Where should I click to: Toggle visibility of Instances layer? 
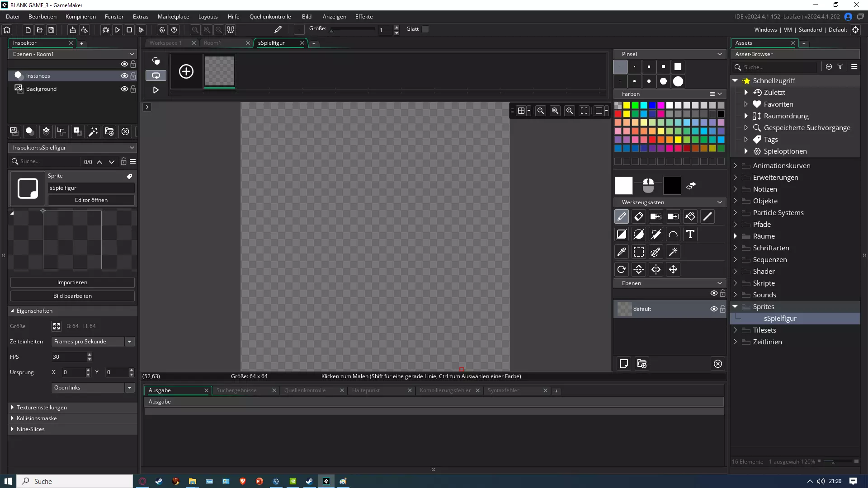pyautogui.click(x=124, y=76)
